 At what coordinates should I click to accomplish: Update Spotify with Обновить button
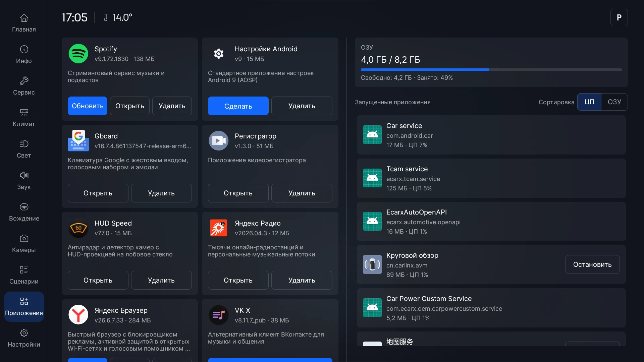(x=88, y=106)
